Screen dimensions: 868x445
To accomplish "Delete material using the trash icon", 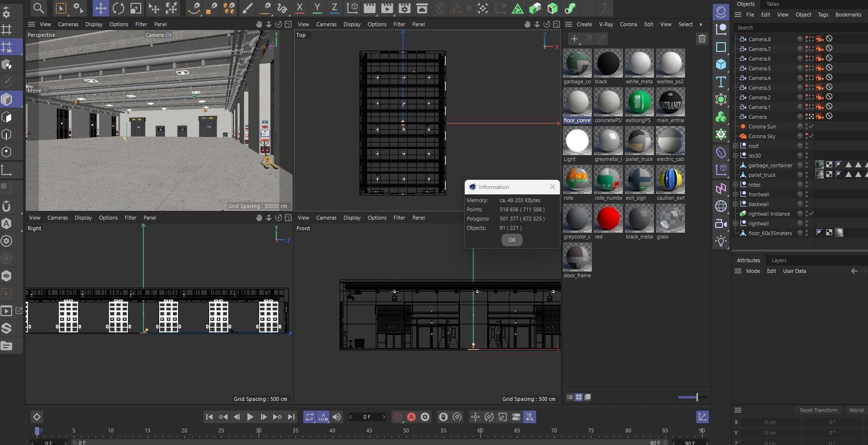I will [702, 39].
